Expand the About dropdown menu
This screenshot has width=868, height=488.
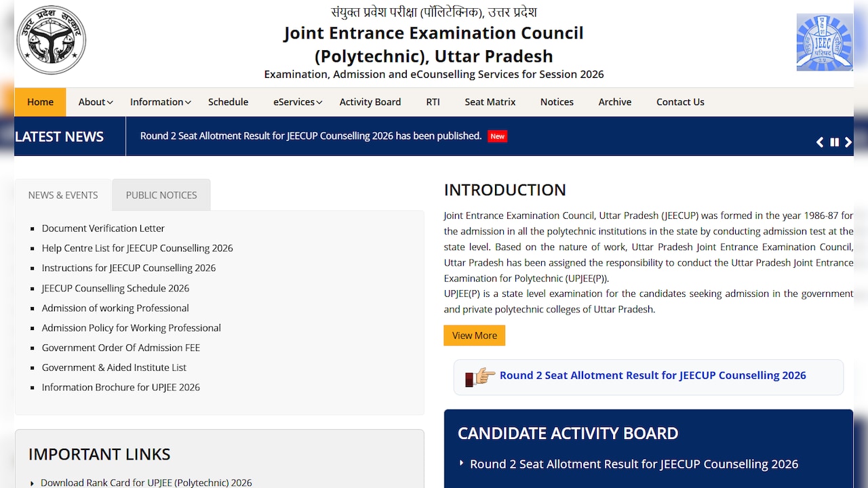pos(96,102)
